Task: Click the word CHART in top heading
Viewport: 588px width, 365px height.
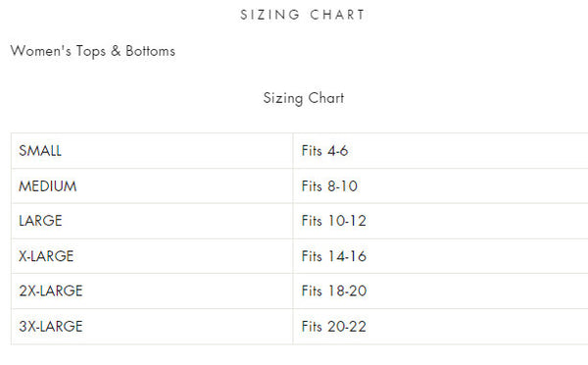Action: (337, 15)
